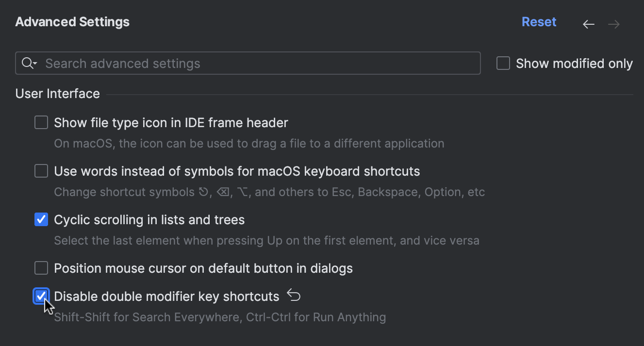Enable words instead of symbols for macOS shortcuts

point(41,171)
